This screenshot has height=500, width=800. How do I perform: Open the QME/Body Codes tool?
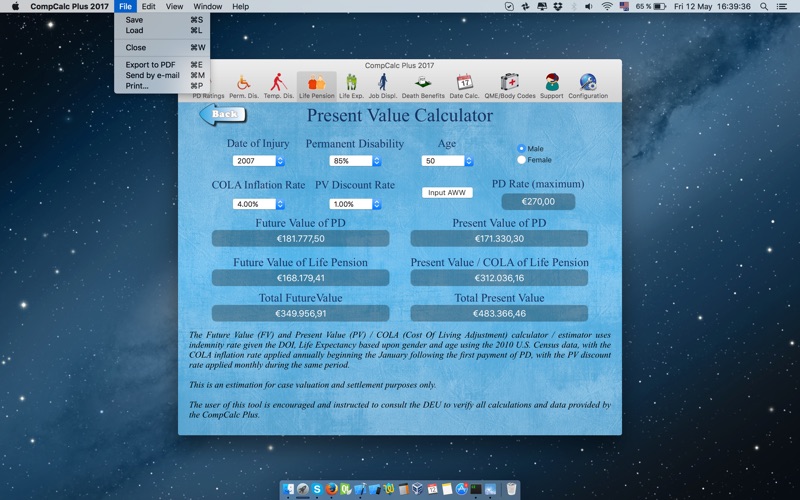pos(510,86)
